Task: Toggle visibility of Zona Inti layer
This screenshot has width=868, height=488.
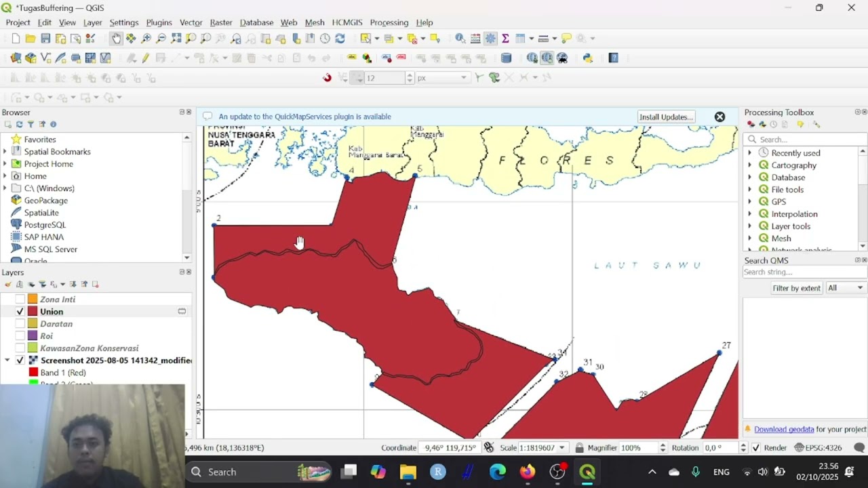Action: coord(20,299)
